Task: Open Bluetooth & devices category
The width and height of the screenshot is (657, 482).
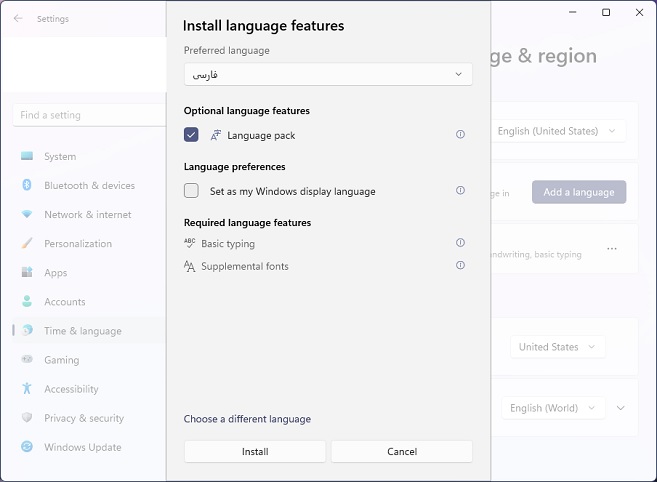Action: (89, 185)
